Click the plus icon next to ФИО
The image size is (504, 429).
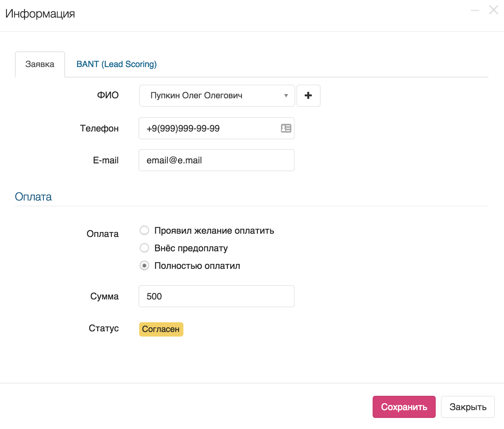click(x=309, y=96)
